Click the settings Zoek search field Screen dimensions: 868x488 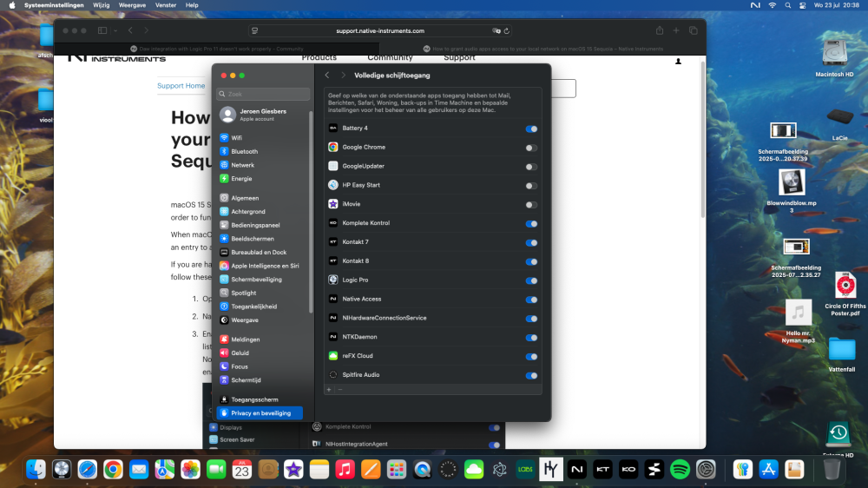coord(264,94)
